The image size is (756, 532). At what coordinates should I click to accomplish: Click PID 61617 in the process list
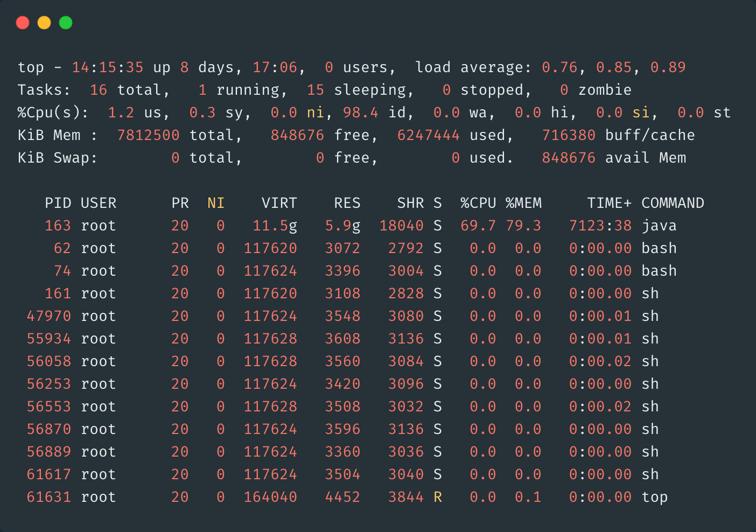[x=49, y=474]
